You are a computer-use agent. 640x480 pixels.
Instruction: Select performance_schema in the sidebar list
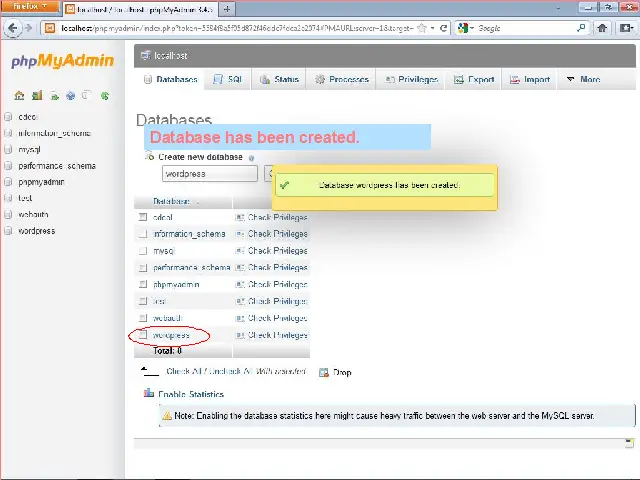pos(57,166)
